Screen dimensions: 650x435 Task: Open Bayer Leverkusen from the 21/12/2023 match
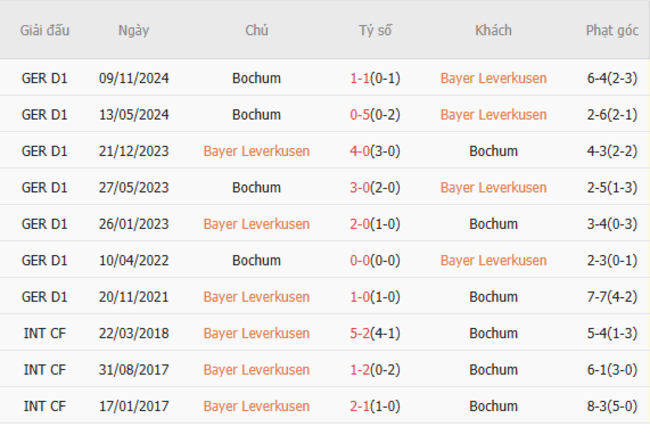click(x=256, y=151)
